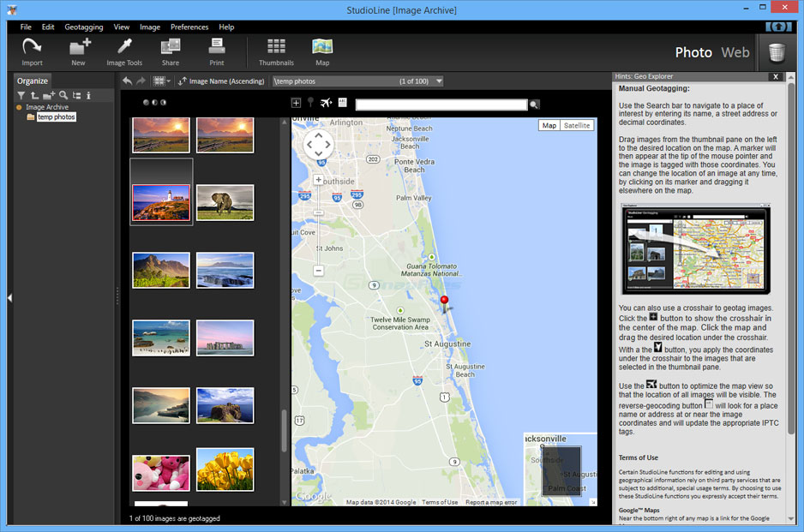
Task: Show the crosshair on the map
Action: [296, 103]
